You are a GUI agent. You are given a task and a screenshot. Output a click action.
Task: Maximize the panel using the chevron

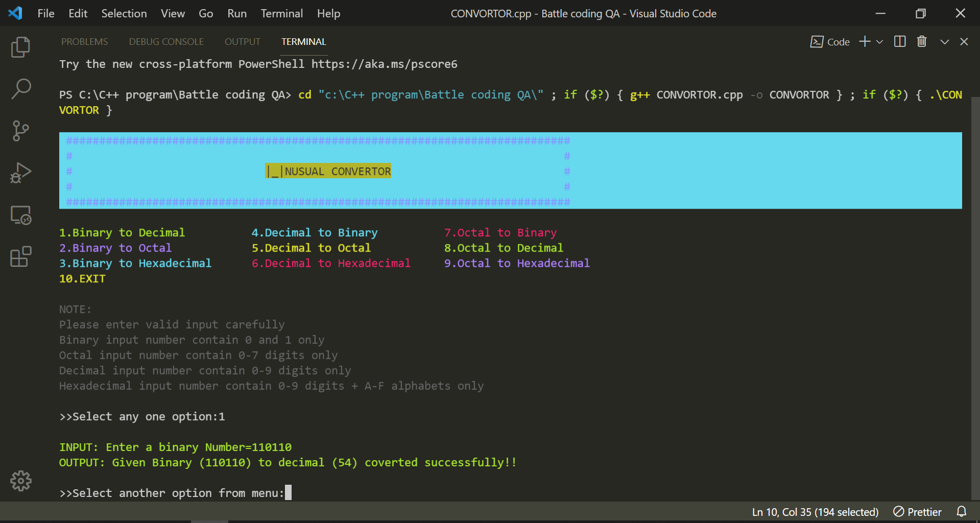click(x=944, y=41)
